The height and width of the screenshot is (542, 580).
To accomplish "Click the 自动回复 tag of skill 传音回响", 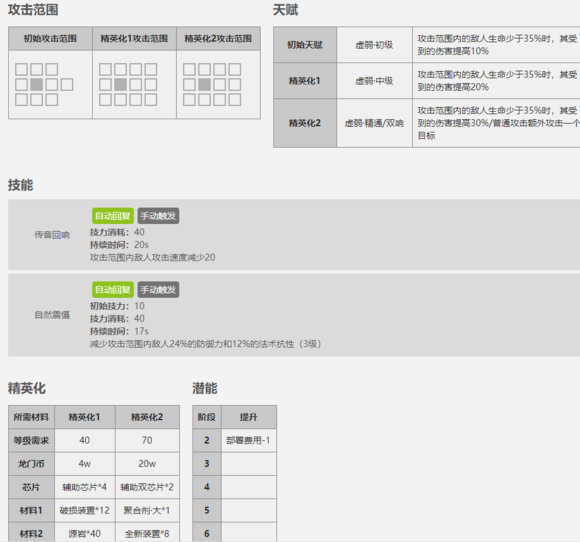I will click(113, 216).
